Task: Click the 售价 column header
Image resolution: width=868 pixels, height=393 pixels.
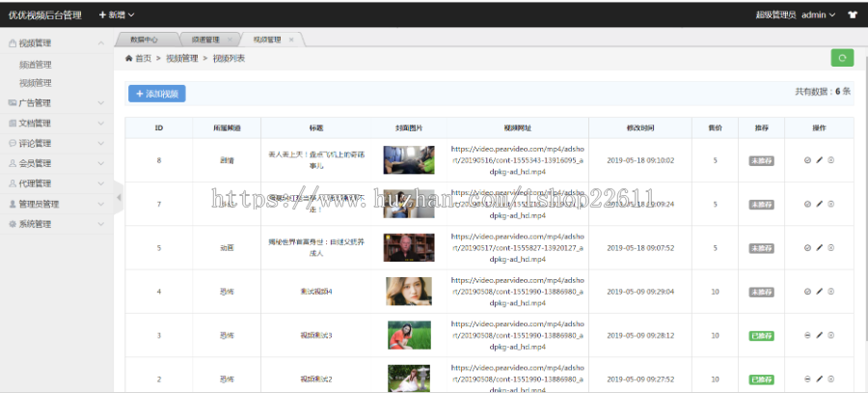Action: [715, 127]
